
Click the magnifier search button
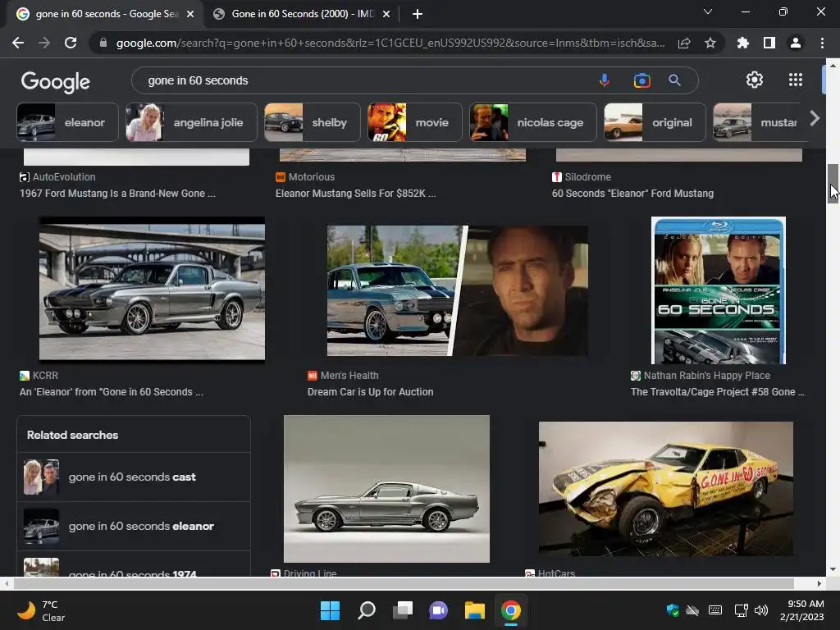(x=674, y=80)
